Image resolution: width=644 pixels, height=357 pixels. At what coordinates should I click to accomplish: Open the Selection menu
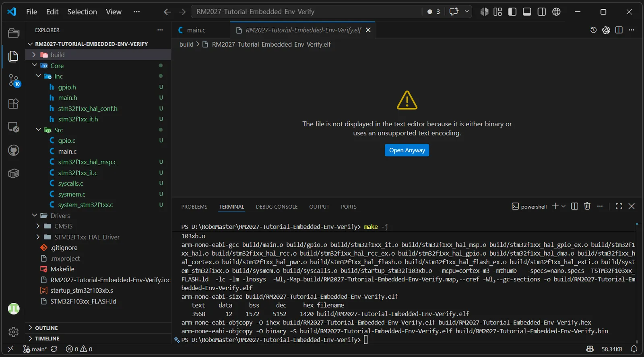coord(82,12)
